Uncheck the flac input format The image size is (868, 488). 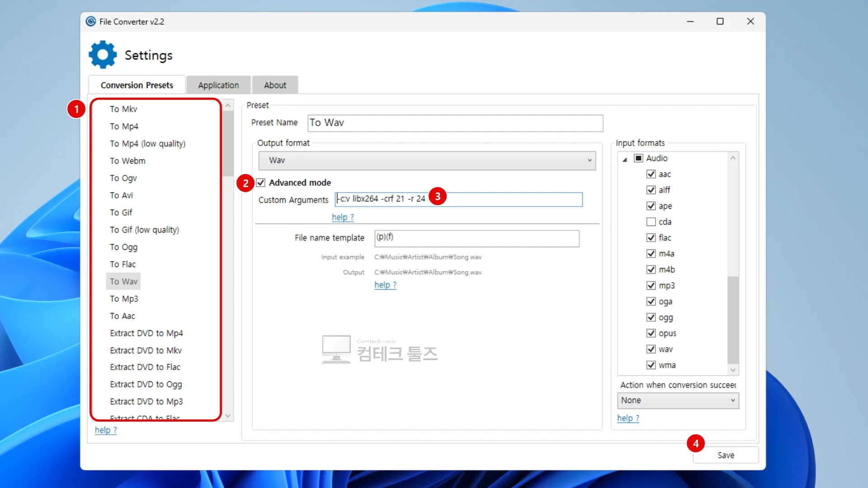click(x=651, y=238)
